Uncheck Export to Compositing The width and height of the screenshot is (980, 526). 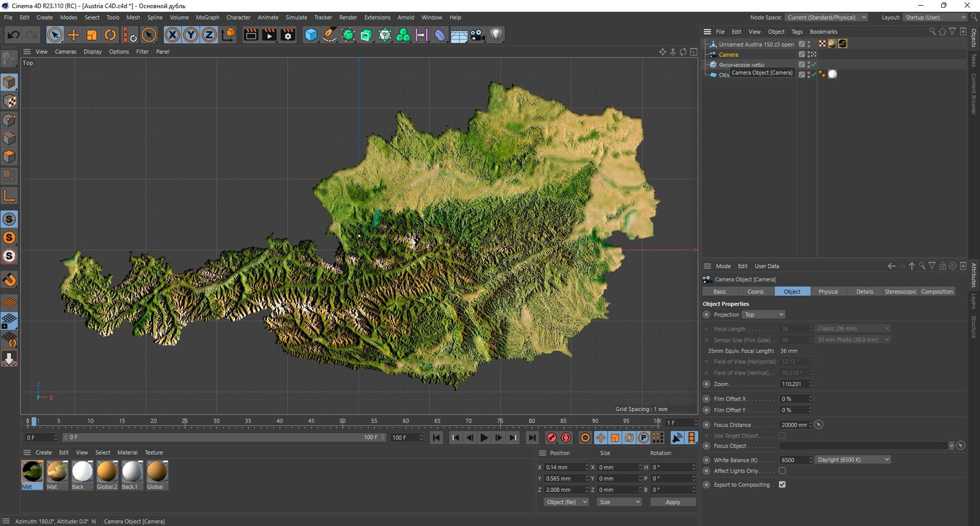coord(782,485)
